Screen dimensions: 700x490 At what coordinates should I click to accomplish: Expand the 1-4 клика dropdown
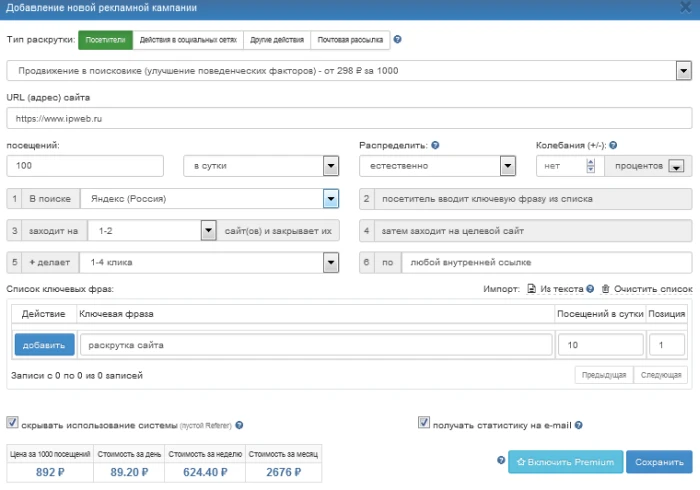pyautogui.click(x=331, y=263)
